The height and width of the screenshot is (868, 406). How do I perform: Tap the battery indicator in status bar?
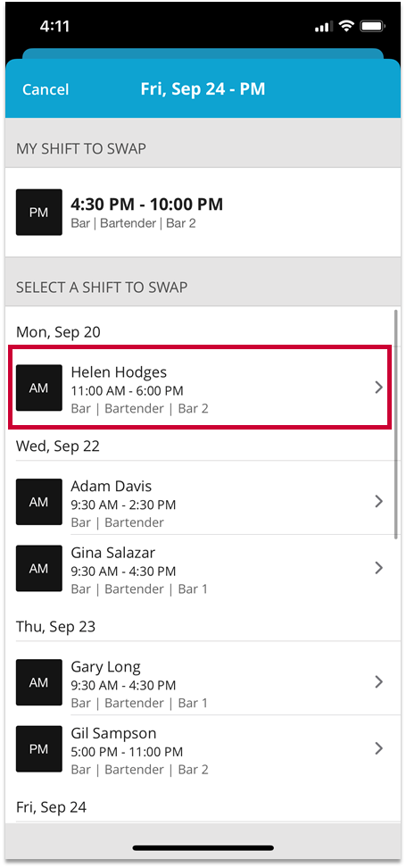tap(372, 26)
